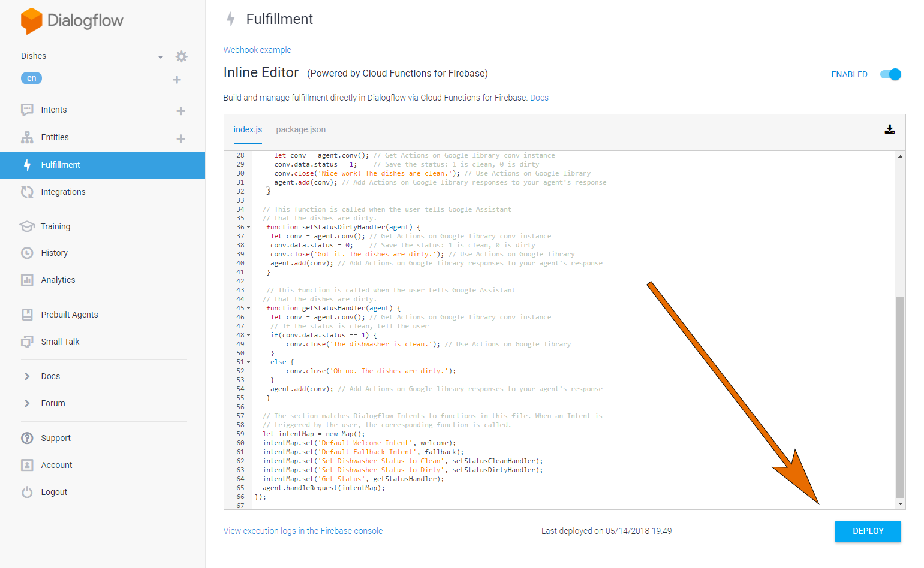Switch to the package.json tab
The height and width of the screenshot is (568, 924).
click(300, 129)
